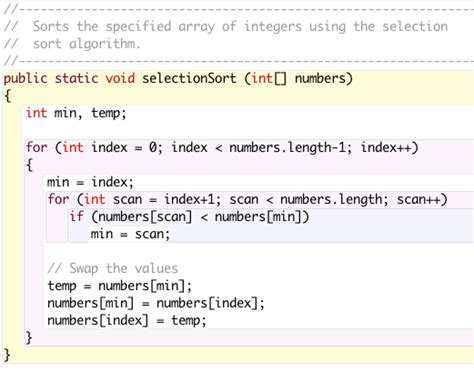Click the comment 'sort algorithm.'

(86, 44)
